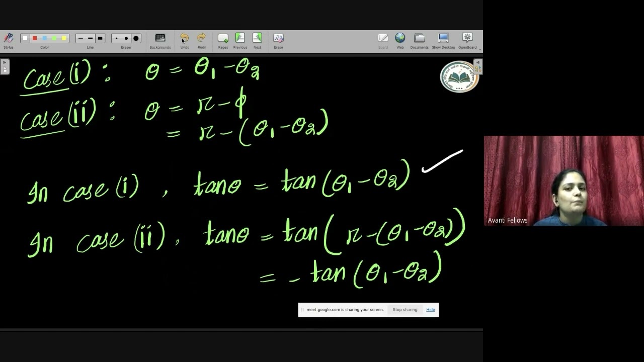The image size is (644, 362).
Task: Select the thin line width
Action: point(80,38)
